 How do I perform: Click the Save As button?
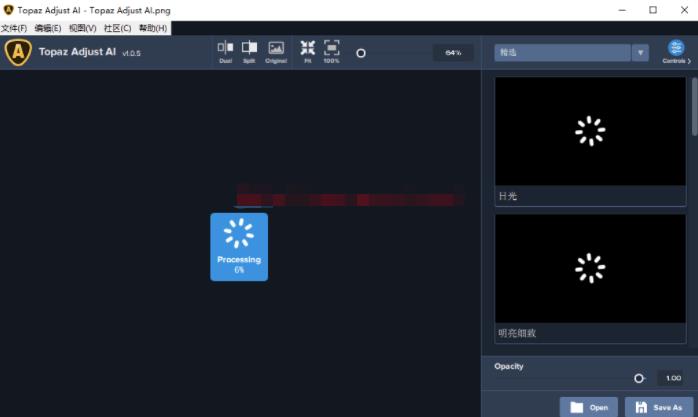pos(659,407)
